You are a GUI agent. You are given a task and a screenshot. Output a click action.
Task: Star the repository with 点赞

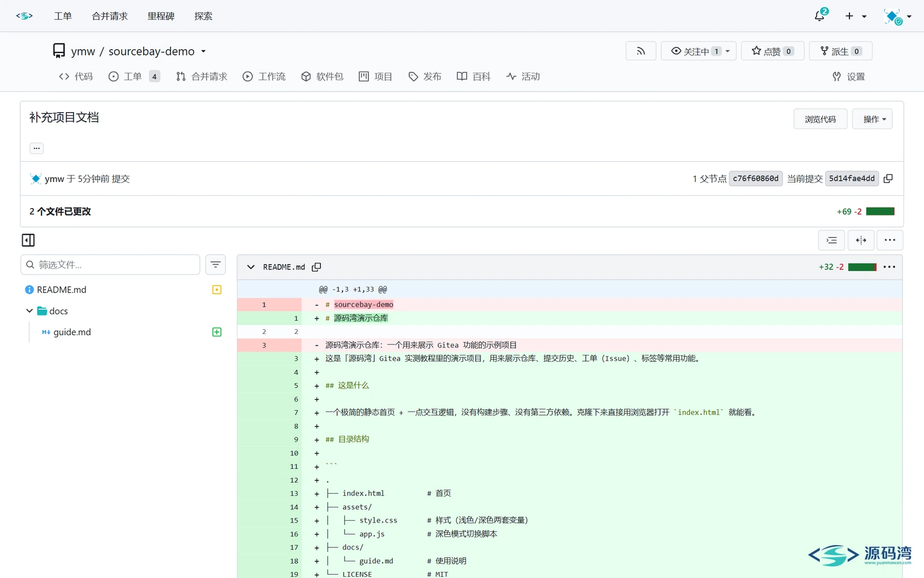click(x=773, y=51)
